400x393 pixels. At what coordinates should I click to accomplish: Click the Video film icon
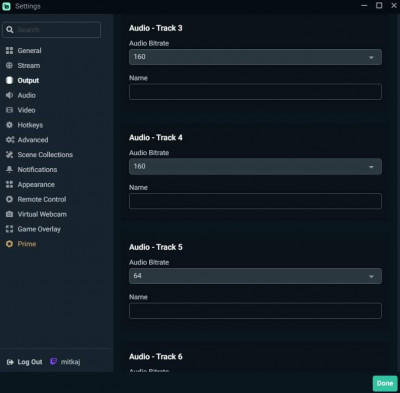tap(9, 110)
